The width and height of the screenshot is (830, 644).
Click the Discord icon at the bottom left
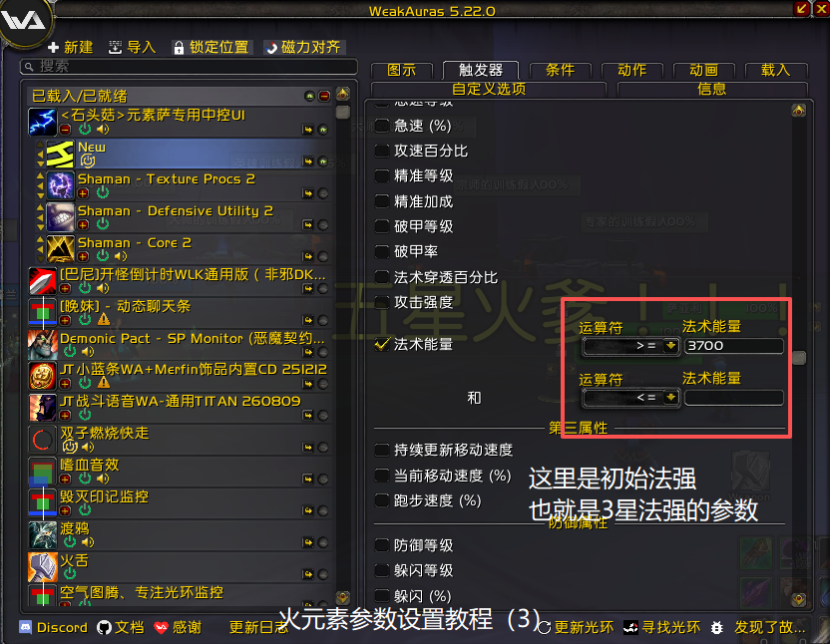coord(25,628)
